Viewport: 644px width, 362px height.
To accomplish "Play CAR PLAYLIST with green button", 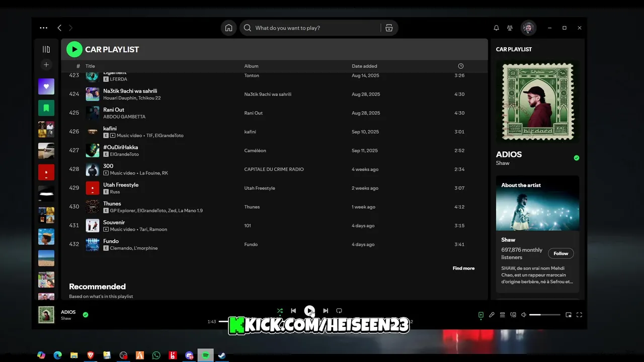I will 74,49.
